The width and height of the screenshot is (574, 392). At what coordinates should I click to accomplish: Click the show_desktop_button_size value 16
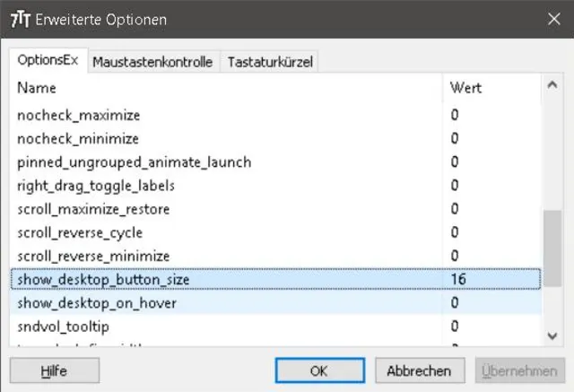458,279
